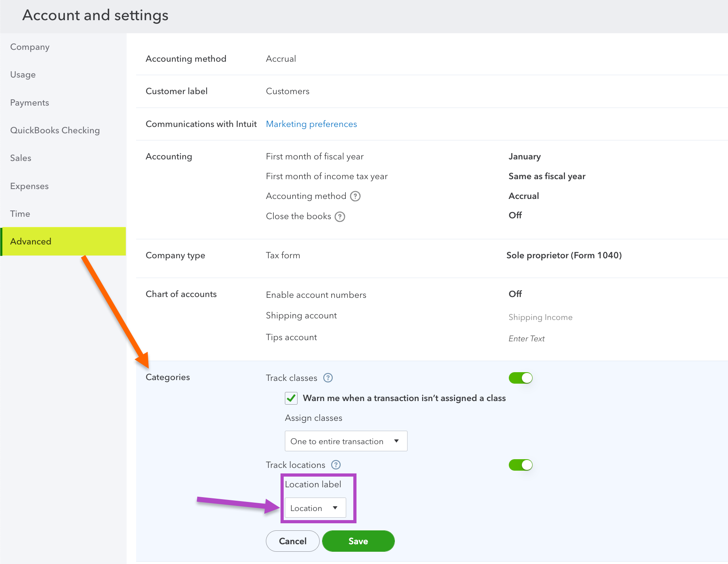Click the Cancel button

point(292,541)
